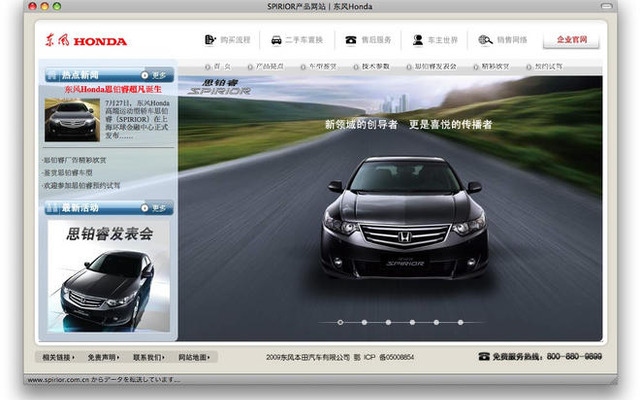
Task: Click the person icon for 车主世界
Action: click(x=418, y=40)
